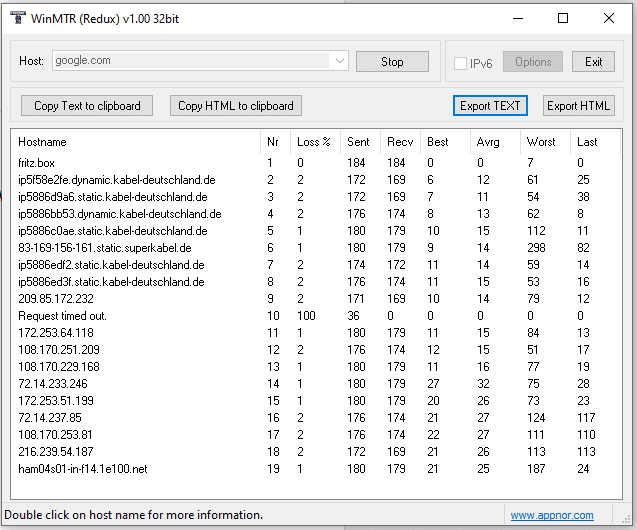Select the 108.170.253.81 hop
This screenshot has height=530, width=637.
click(x=55, y=435)
